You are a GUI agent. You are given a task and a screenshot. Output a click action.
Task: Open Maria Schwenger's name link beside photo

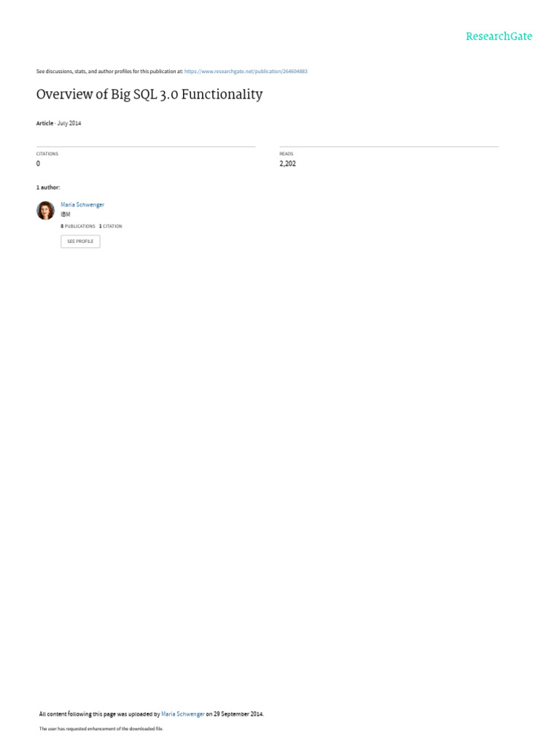point(82,204)
